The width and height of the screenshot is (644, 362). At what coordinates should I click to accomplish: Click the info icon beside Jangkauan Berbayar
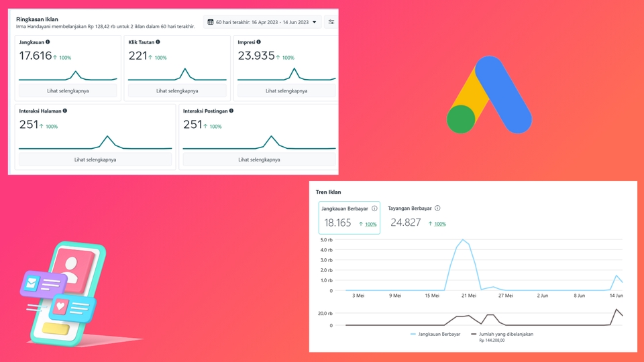tap(374, 208)
